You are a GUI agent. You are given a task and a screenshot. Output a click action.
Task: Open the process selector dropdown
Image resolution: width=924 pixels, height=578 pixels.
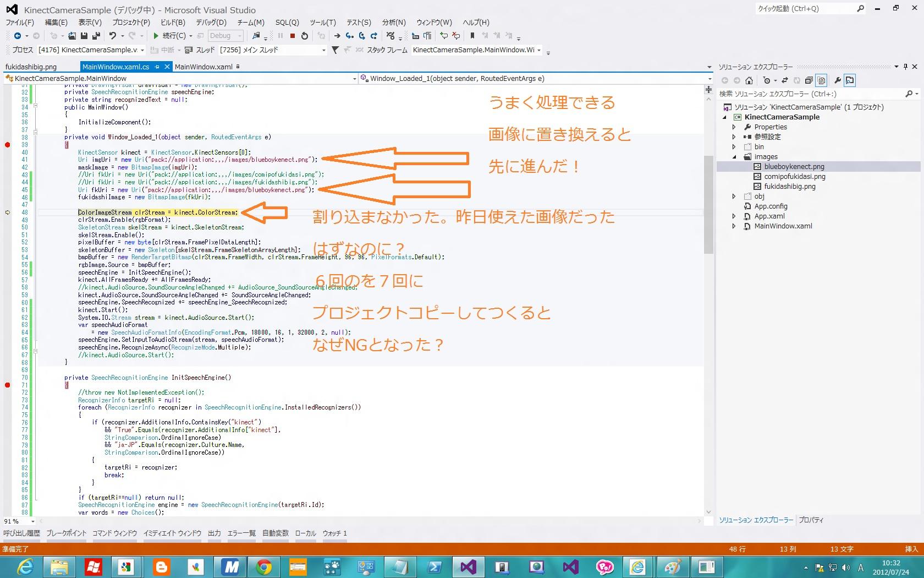click(x=142, y=50)
